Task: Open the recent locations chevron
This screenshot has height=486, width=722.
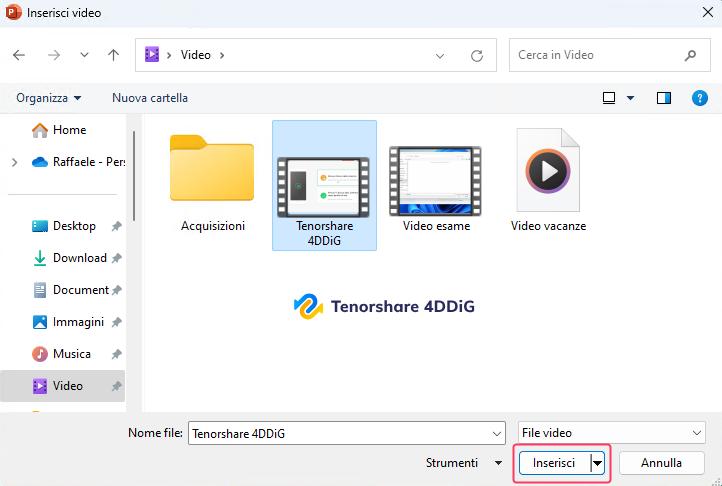Action: [x=84, y=55]
